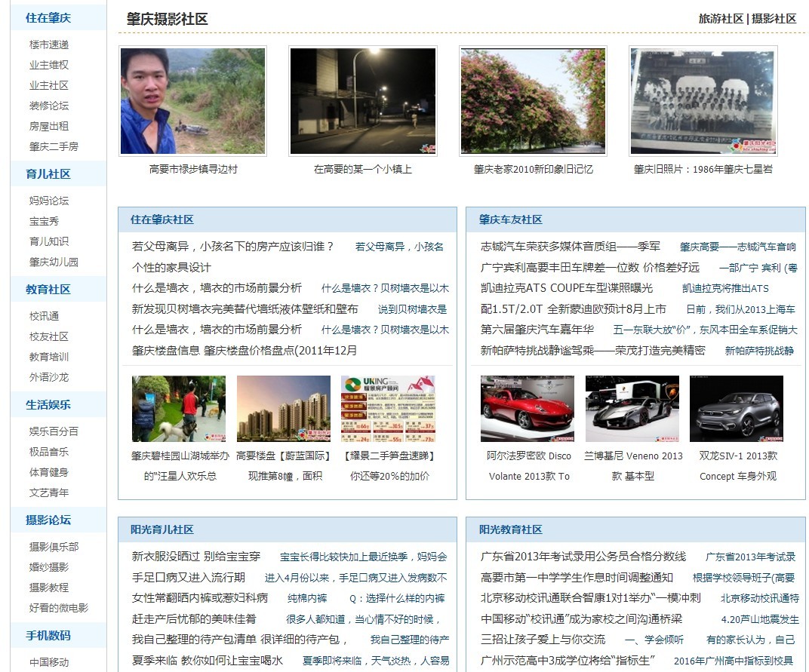The image size is (809, 672).
Task: Open the 摄影论坛 sidebar section heading
Action: pos(48,520)
